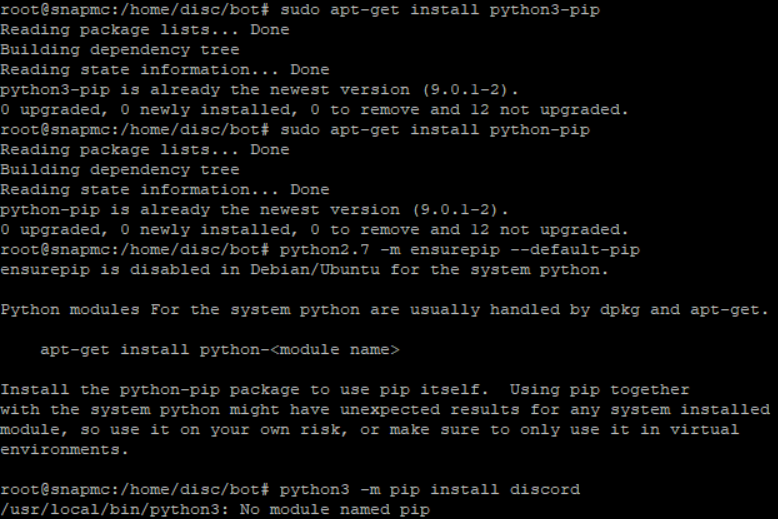Click the word 'environments.' in the output

tap(65, 450)
